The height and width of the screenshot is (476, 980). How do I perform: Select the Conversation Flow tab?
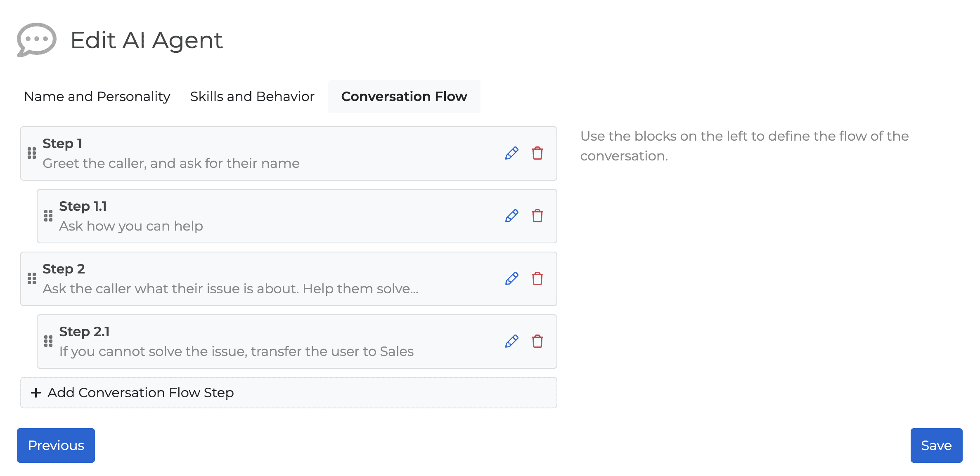pos(404,97)
